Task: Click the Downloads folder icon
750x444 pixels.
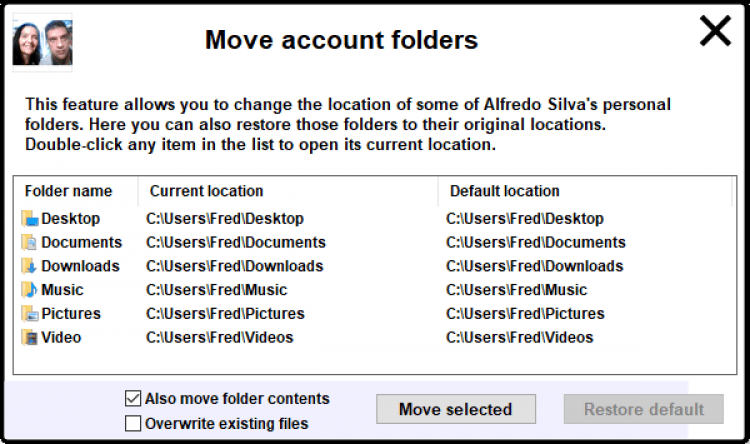Action: (x=29, y=266)
